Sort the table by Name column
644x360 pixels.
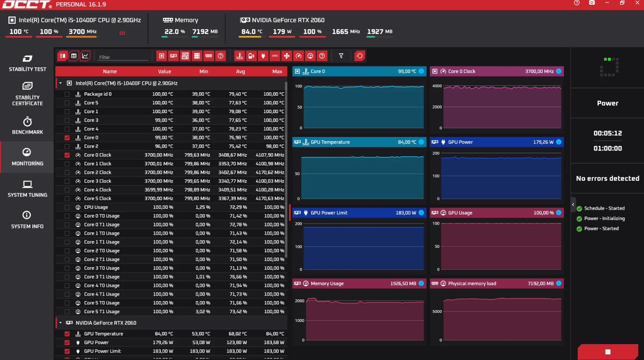click(110, 71)
